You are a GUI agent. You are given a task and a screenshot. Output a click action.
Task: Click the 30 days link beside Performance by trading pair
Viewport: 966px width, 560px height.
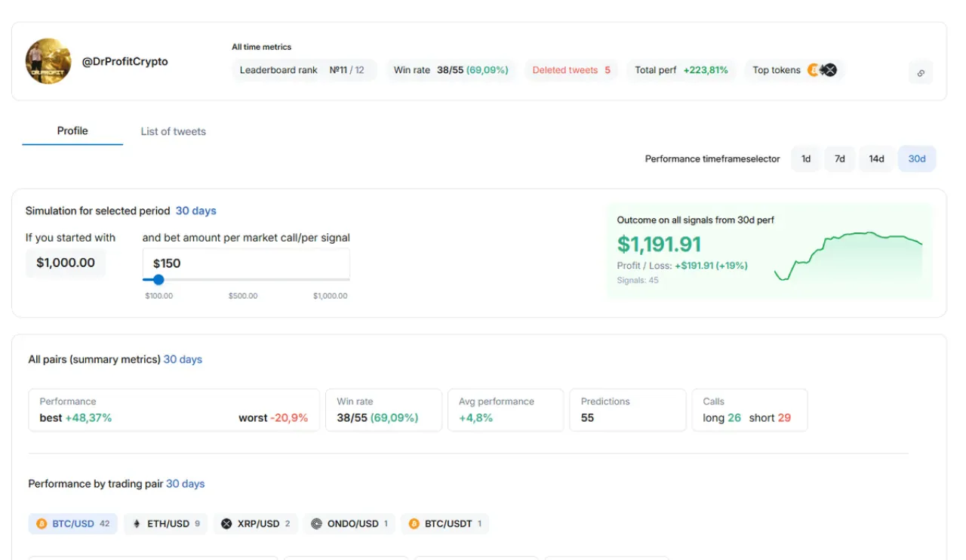[x=186, y=484]
